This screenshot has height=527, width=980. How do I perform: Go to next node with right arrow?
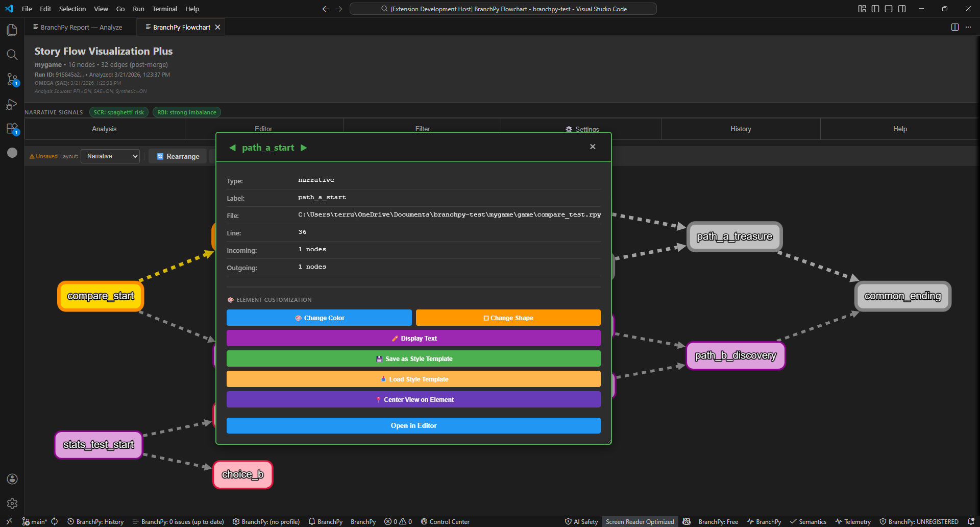click(304, 148)
